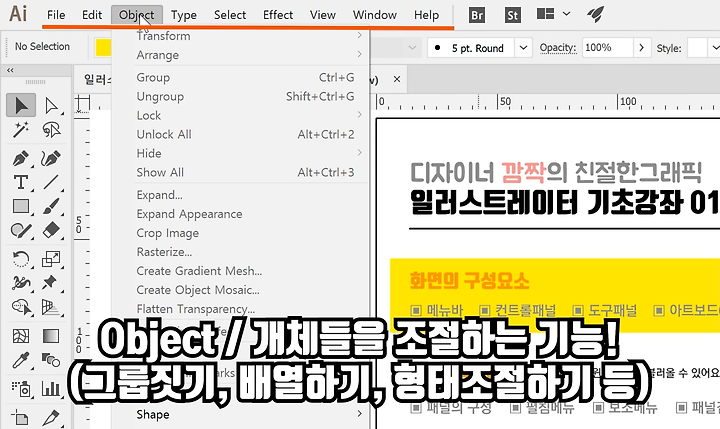
Task: Select the Magic Wand tool
Action: point(21,130)
